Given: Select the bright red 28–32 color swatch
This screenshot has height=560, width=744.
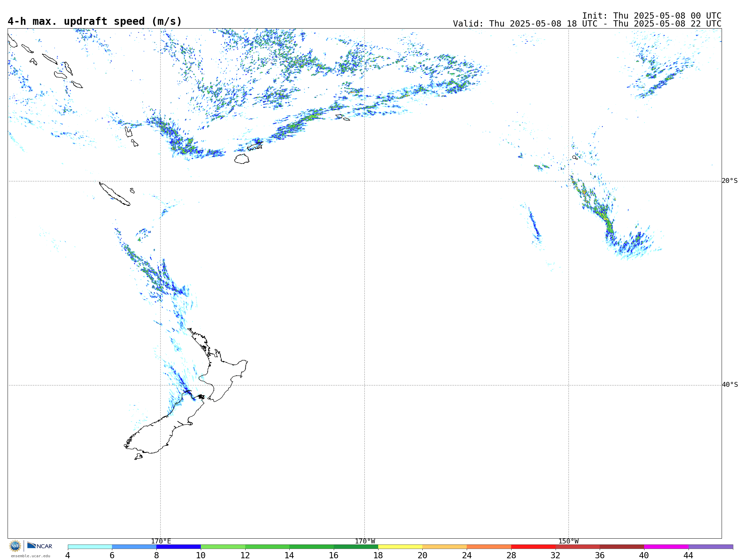Looking at the screenshot, I should point(533,547).
